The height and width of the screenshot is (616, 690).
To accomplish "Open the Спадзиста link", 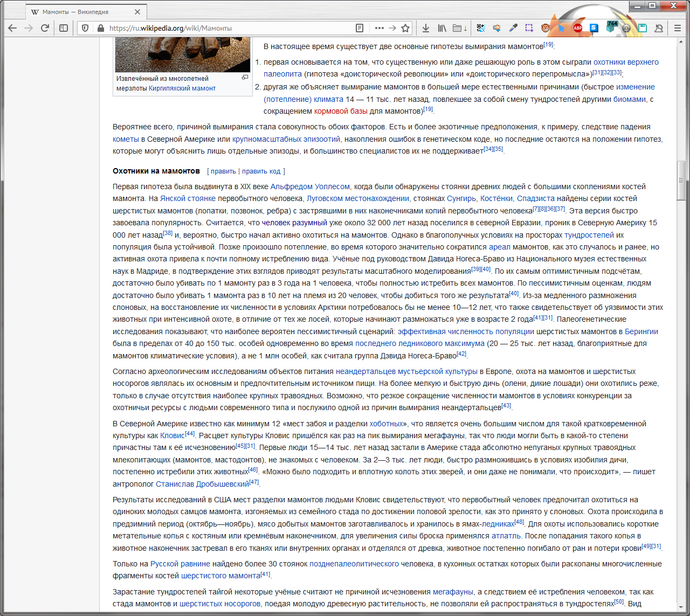I will pos(536,198).
